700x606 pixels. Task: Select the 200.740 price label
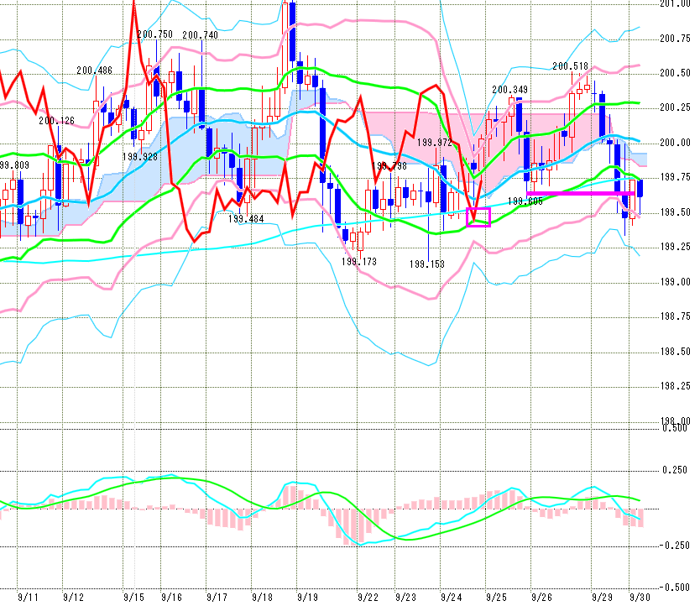coord(199,34)
